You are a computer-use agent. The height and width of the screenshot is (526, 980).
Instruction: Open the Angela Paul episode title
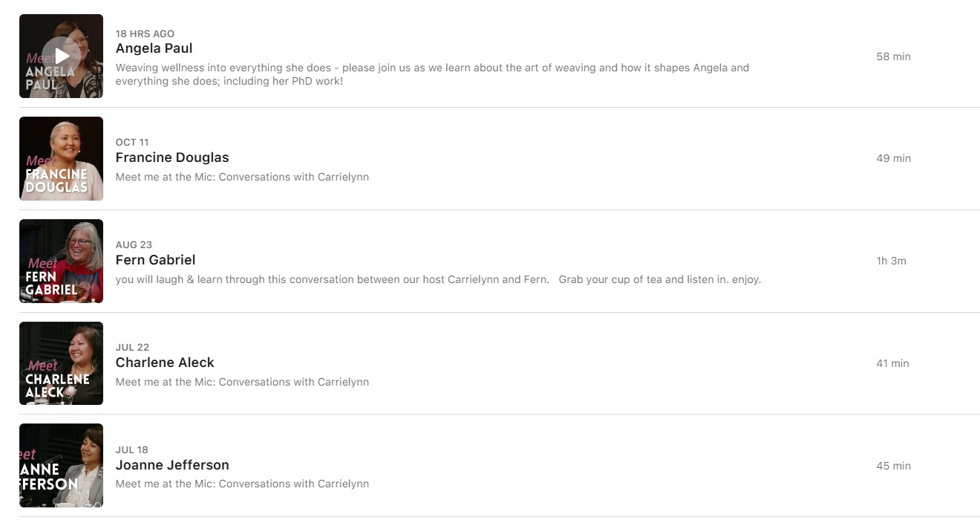click(x=154, y=48)
